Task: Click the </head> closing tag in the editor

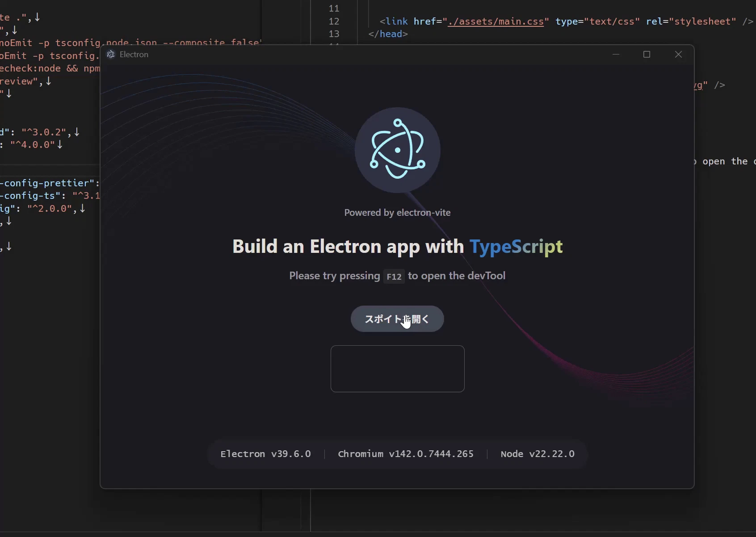Action: [388, 34]
